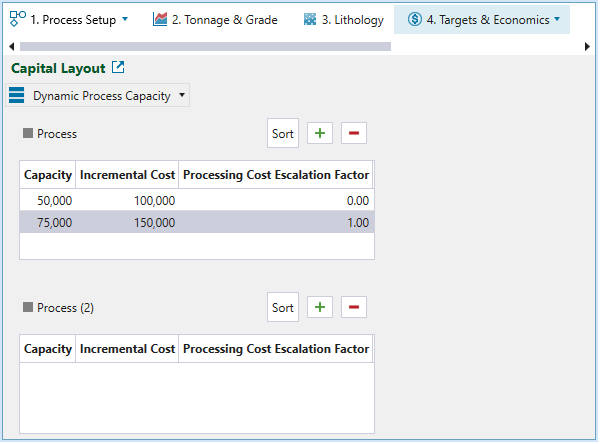Open the Capital Layout pop-out link icon
Viewport: 600px width, 444px height.
pyautogui.click(x=118, y=68)
